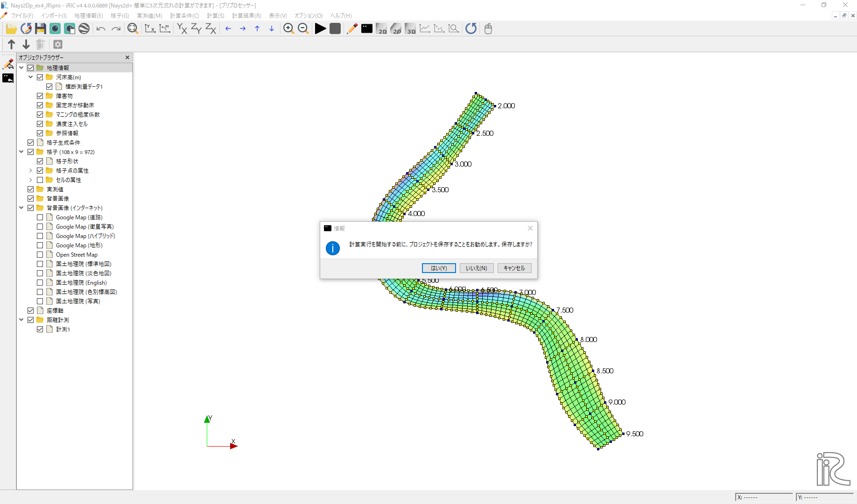This screenshot has width=857, height=504.
Task: Toggle the 横断測量データ1 checkbox
Action: click(x=49, y=87)
